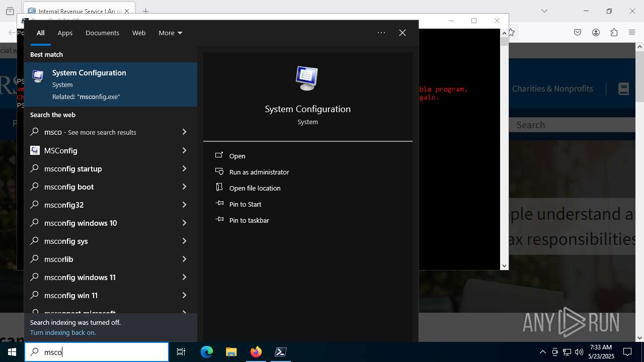This screenshot has width=644, height=362.
Task: Switch to PowerShell on the taskbar
Action: (281, 352)
